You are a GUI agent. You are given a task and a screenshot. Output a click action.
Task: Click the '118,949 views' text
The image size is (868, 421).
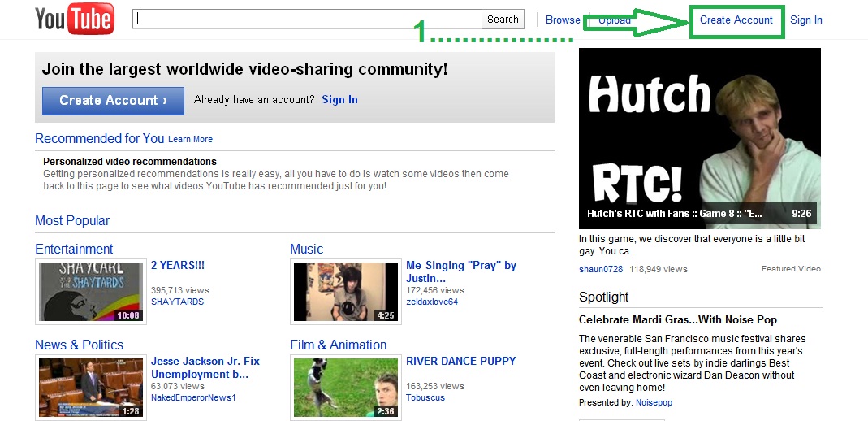659,269
